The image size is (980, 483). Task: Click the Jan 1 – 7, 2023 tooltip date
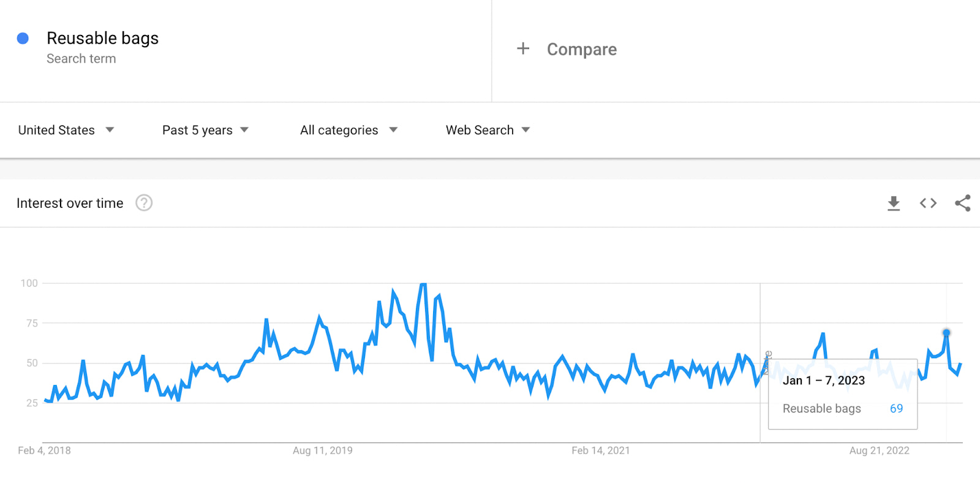click(x=824, y=380)
